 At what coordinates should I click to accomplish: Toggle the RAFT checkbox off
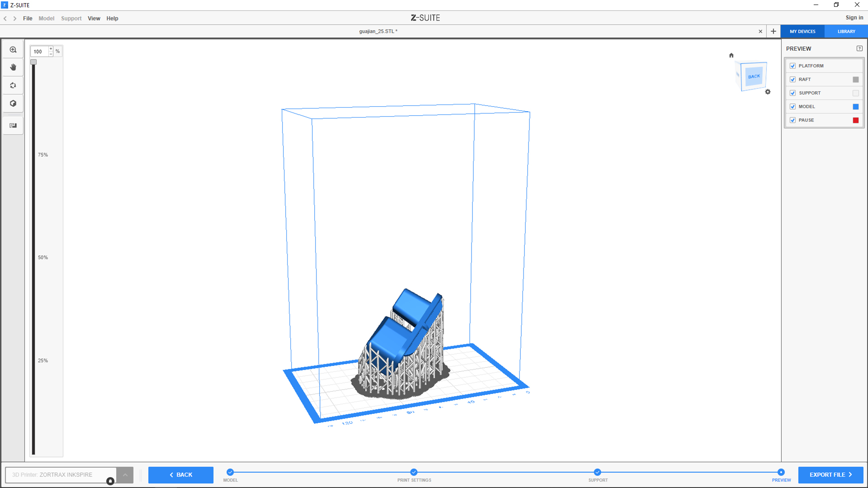click(793, 80)
